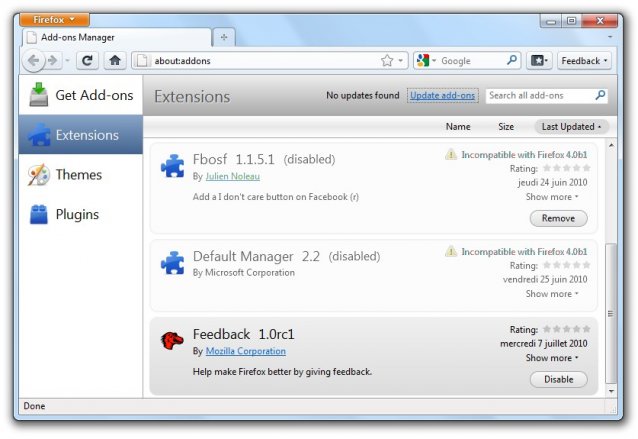Click the Plugins blue brick icon

[x=39, y=214]
